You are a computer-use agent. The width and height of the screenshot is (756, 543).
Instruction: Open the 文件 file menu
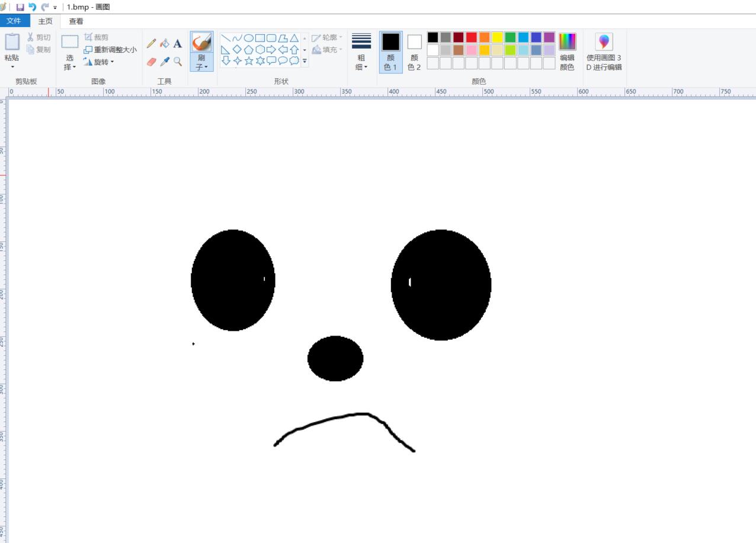click(14, 21)
